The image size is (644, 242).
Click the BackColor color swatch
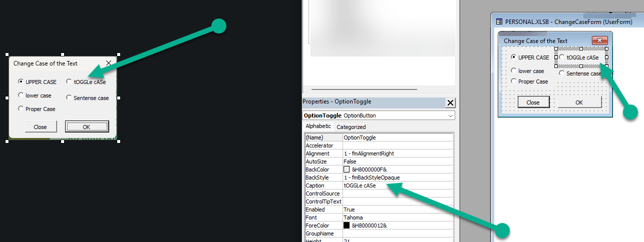[x=347, y=169]
